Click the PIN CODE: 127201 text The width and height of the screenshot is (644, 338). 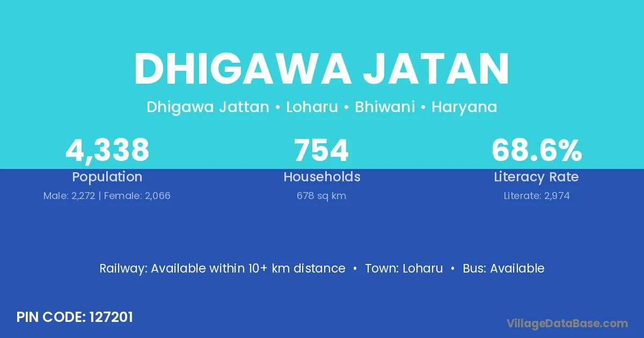(75, 317)
